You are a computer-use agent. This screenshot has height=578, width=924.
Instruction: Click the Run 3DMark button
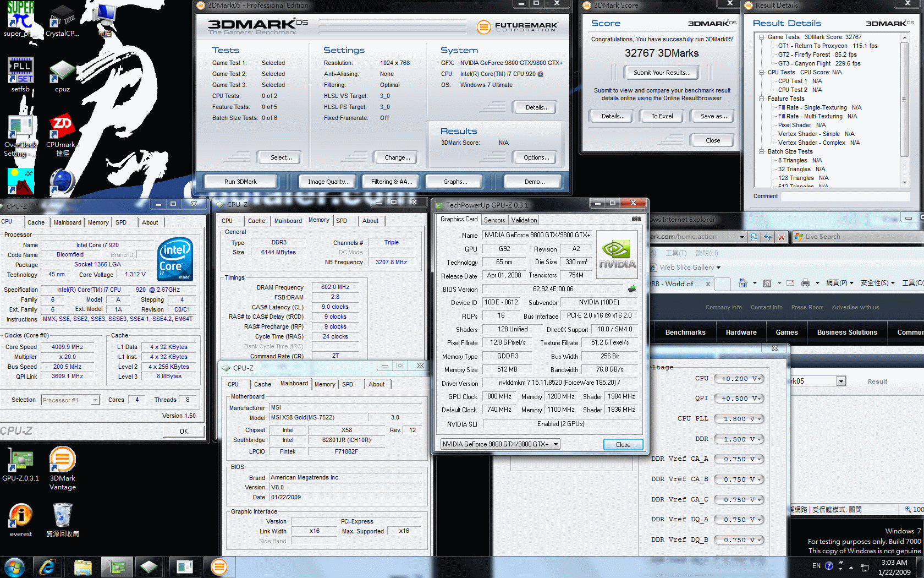coord(240,182)
